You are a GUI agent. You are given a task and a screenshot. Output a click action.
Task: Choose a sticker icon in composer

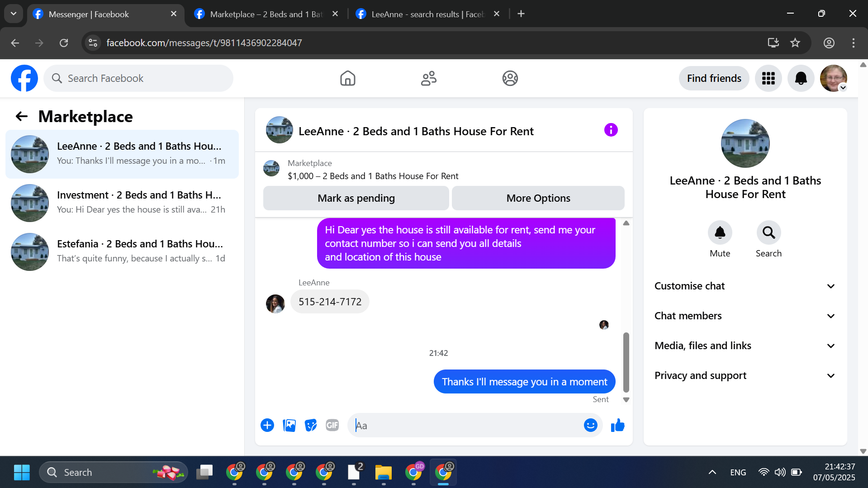pos(311,425)
